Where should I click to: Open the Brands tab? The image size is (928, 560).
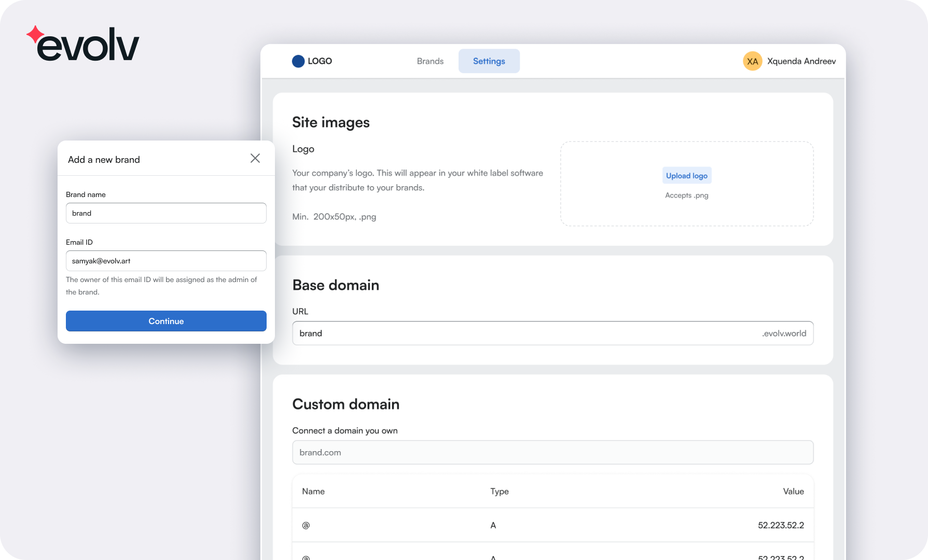click(x=430, y=61)
